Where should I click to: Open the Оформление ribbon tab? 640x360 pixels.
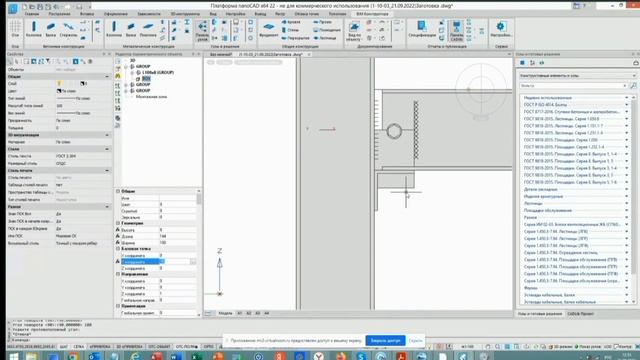tap(116, 14)
